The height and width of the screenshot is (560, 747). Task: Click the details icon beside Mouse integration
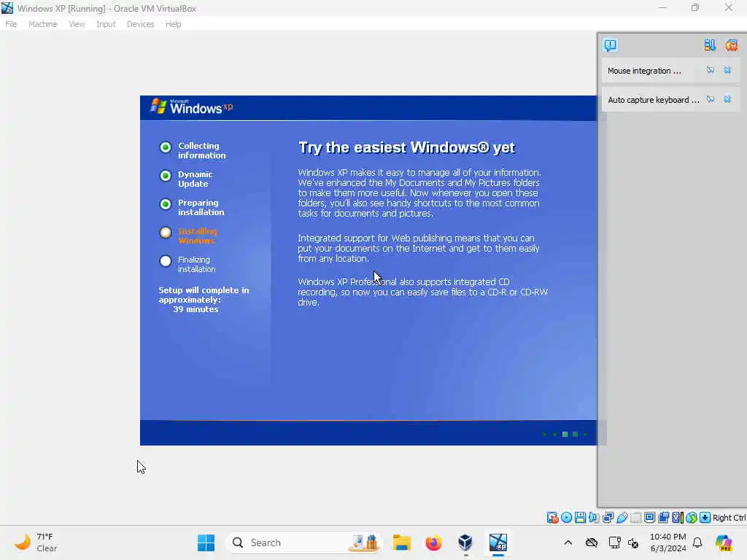[x=711, y=71]
